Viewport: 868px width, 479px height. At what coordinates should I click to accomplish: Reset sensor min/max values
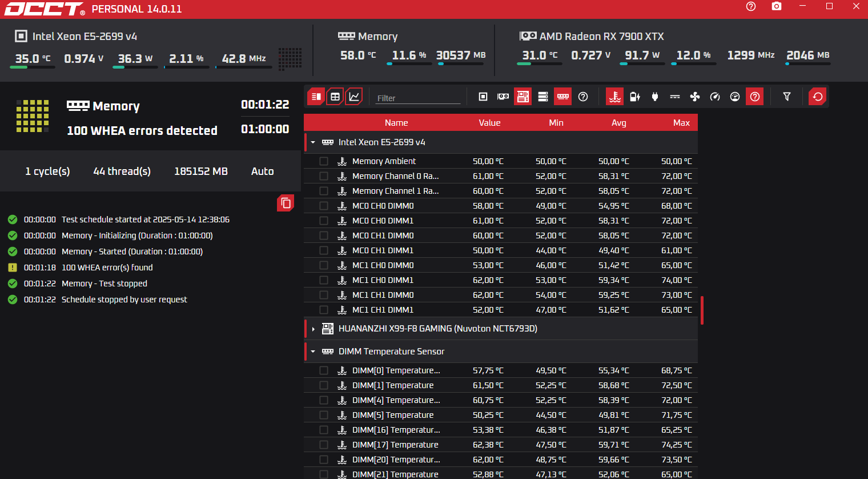(x=818, y=97)
